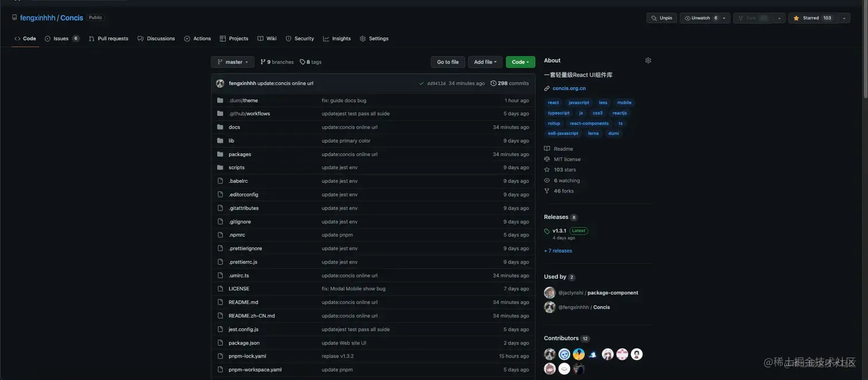This screenshot has height=380, width=868.
Task: Click the .github/workflows folder icon
Action: [x=220, y=114]
